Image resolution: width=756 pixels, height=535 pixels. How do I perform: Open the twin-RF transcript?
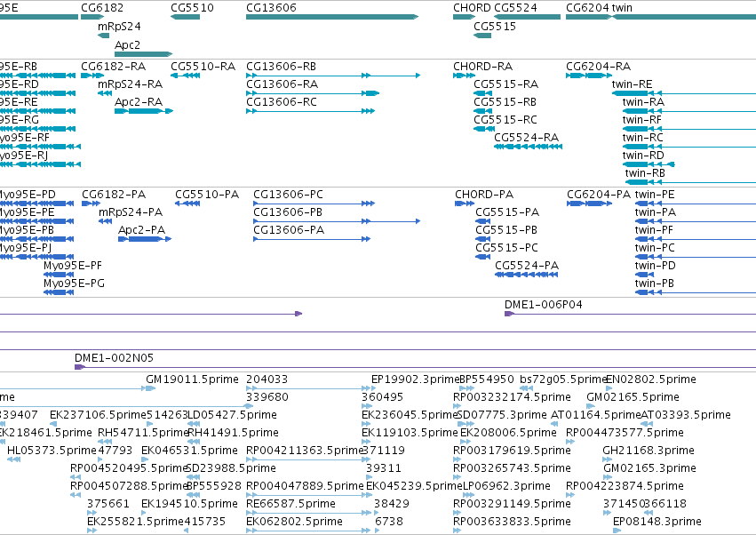tap(689, 129)
